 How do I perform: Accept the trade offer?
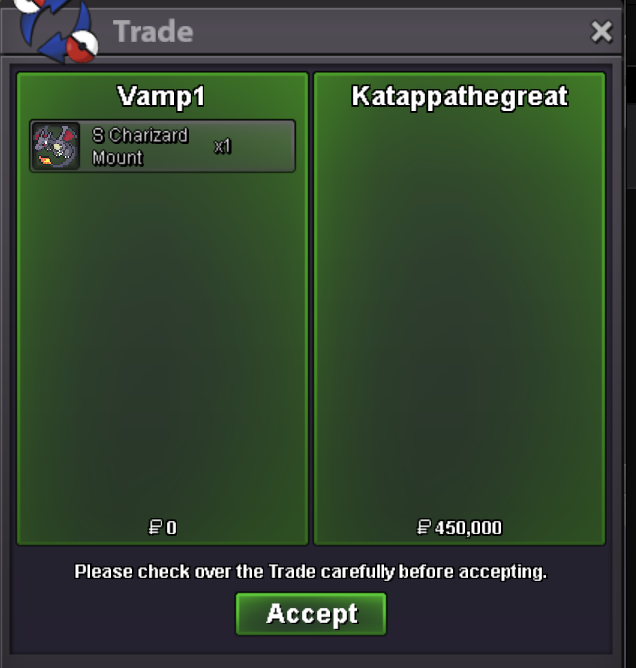coord(311,614)
